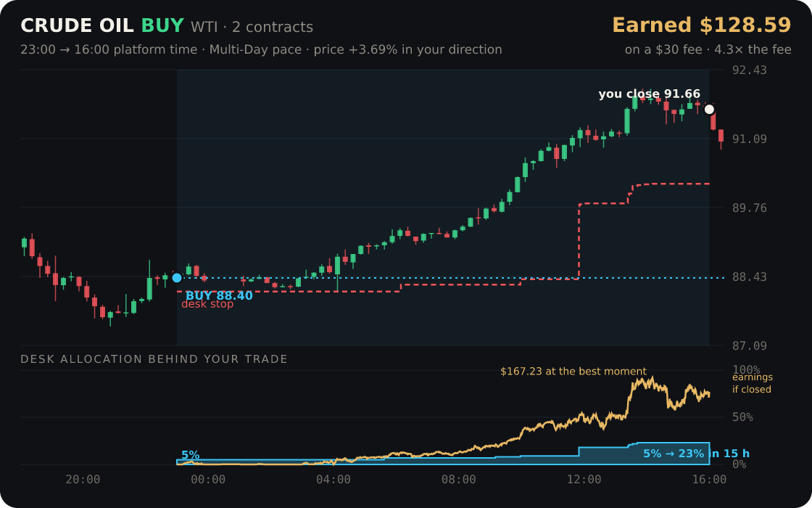Click the 00:00 time axis label
This screenshot has height=508, width=812.
pos(208,480)
